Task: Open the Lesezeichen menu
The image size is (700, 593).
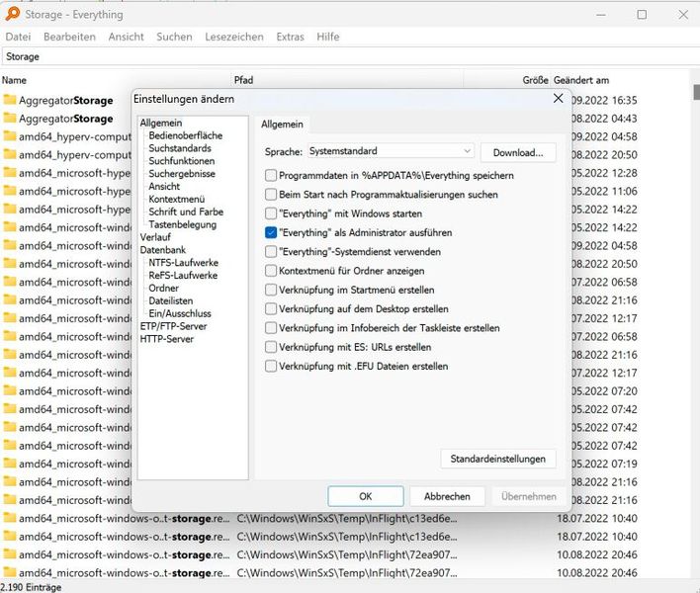Action: [233, 37]
